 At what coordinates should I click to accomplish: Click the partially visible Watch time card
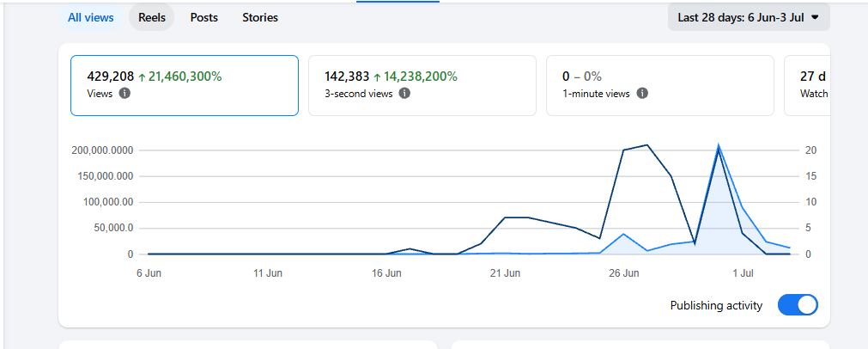tap(808, 85)
